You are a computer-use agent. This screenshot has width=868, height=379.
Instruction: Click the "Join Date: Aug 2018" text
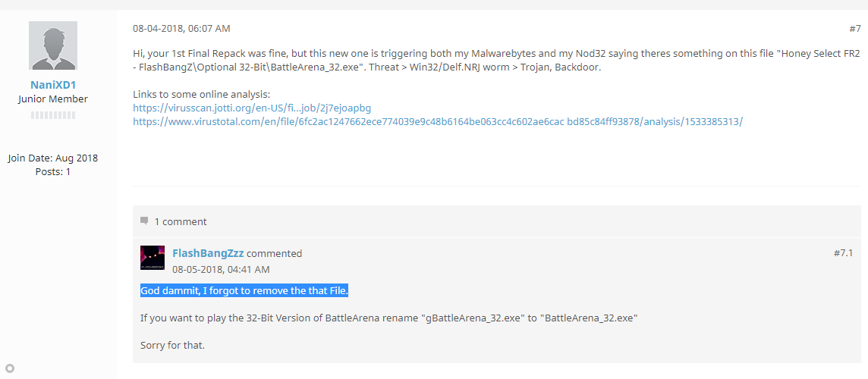tap(53, 158)
